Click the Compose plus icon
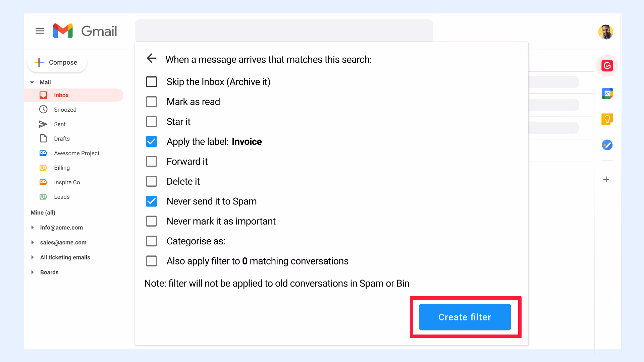644x362 pixels. click(x=39, y=62)
